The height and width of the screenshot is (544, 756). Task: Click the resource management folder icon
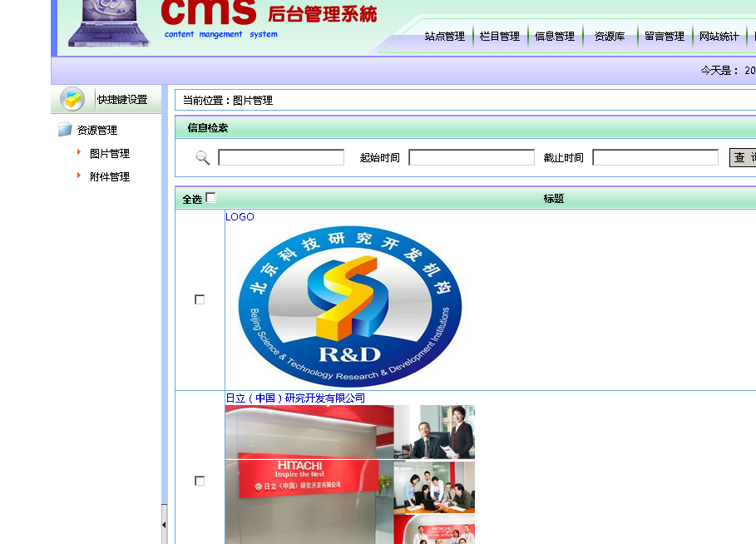pos(65,129)
